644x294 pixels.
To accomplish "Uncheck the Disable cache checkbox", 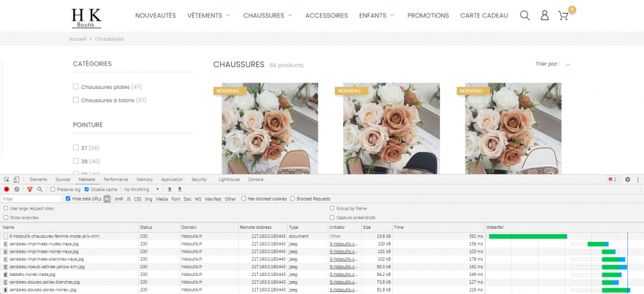I will [88, 190].
